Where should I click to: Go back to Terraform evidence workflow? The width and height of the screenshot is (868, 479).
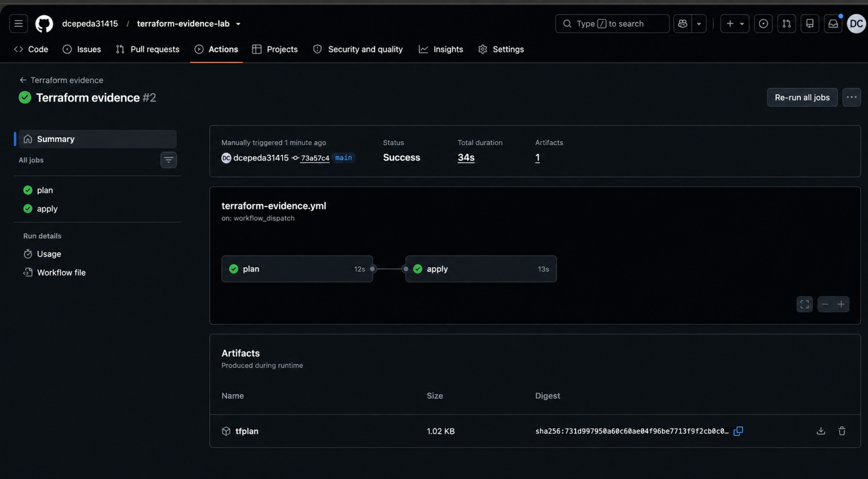(61, 80)
